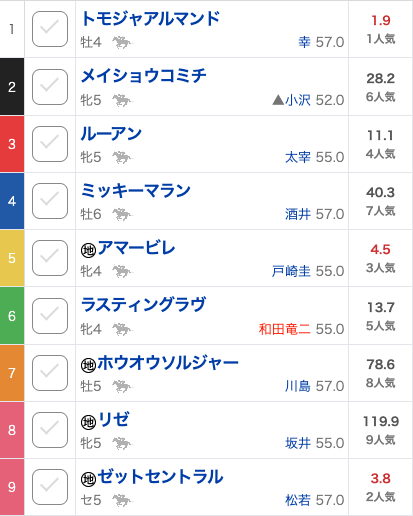The image size is (413, 516).
Task: Tick checkbox for メイショウコミチ
Action: (50, 87)
